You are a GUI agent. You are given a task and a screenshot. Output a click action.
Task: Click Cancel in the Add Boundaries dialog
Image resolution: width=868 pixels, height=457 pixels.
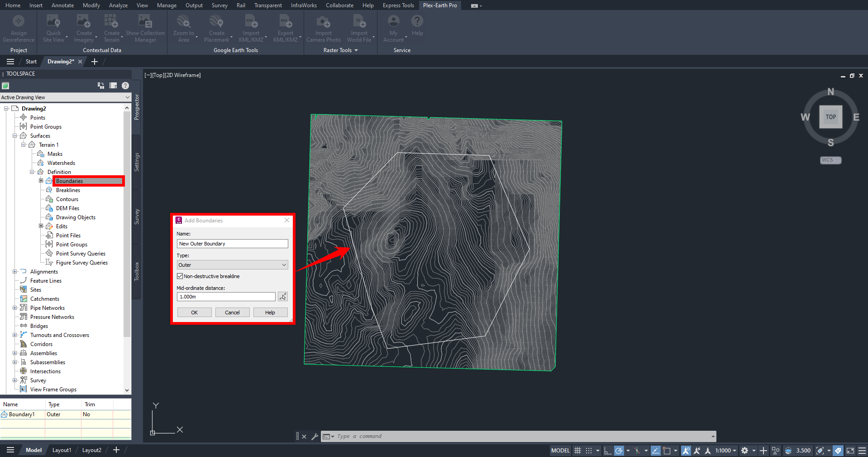232,313
